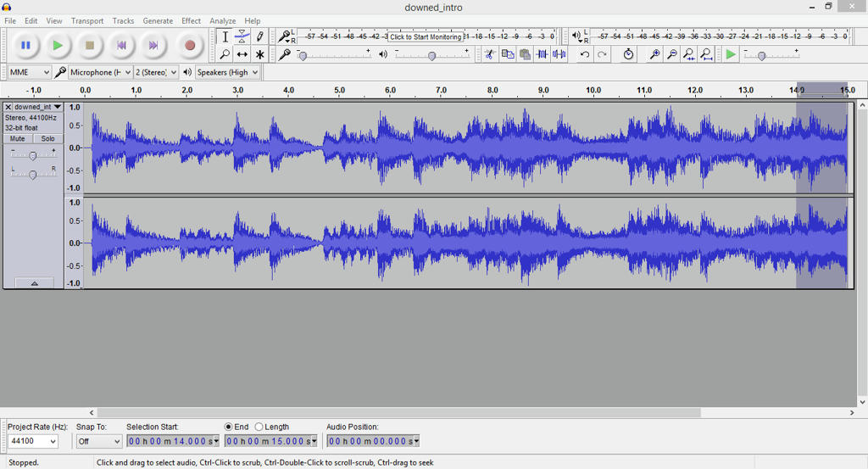Click the Zoom In magnifier icon
The height and width of the screenshot is (469, 868).
click(x=654, y=54)
